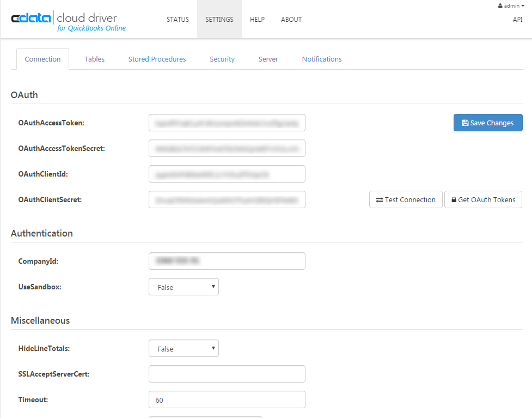532x418 pixels.
Task: Click the SSLAcceptServerCert input field
Action: [x=227, y=374]
